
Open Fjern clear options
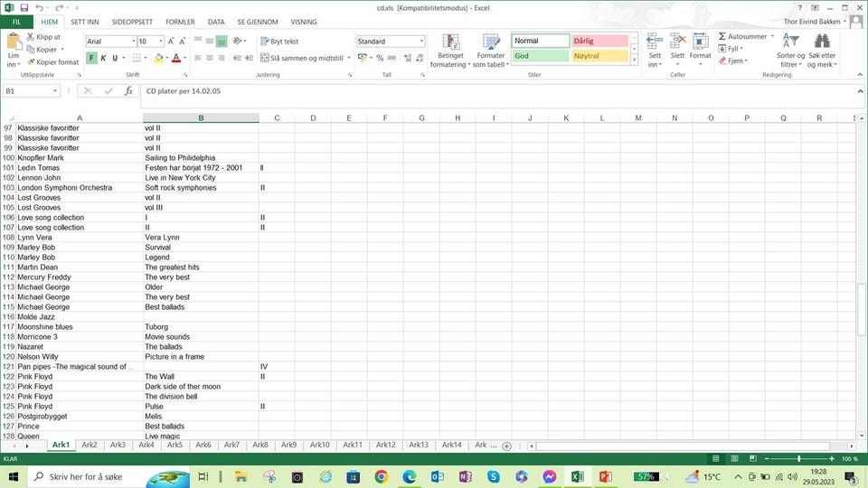(733, 61)
